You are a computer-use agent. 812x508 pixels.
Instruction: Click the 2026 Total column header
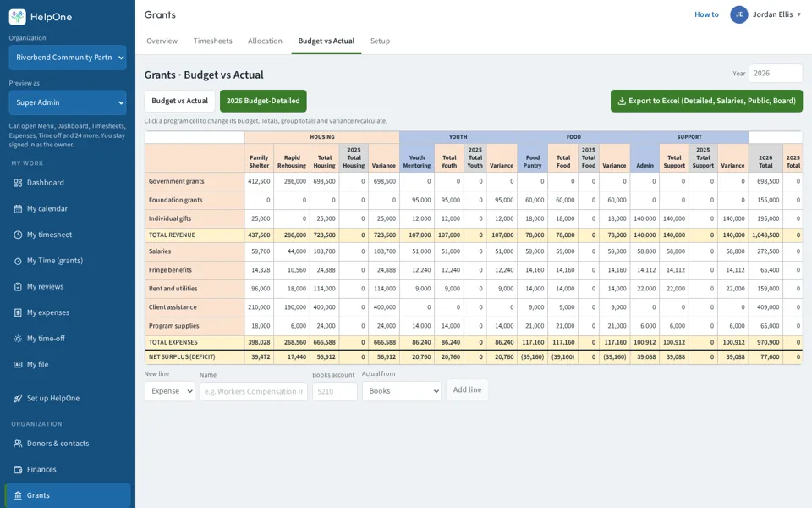click(765, 158)
